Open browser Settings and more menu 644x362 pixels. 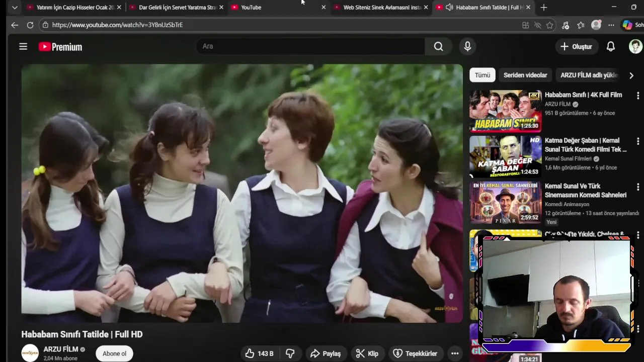(611, 25)
